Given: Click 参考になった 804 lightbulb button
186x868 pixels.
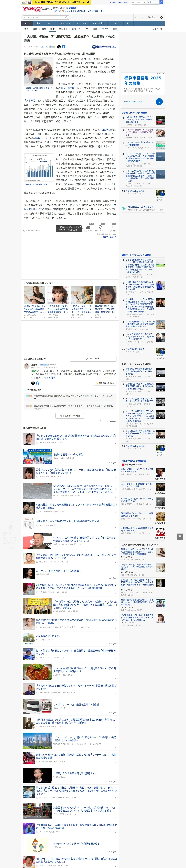Looking at the screenshot, I should point(105,383).
